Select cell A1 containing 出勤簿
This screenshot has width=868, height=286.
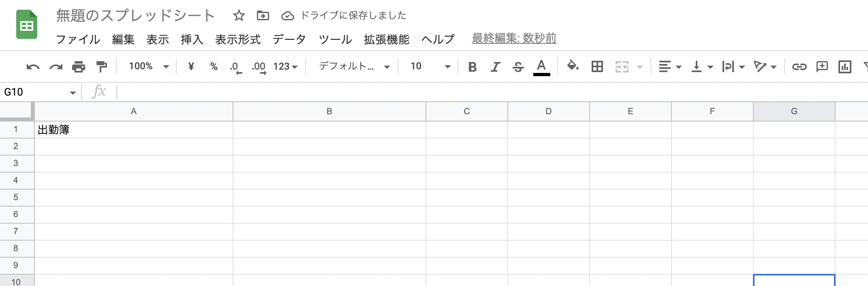[x=134, y=130]
